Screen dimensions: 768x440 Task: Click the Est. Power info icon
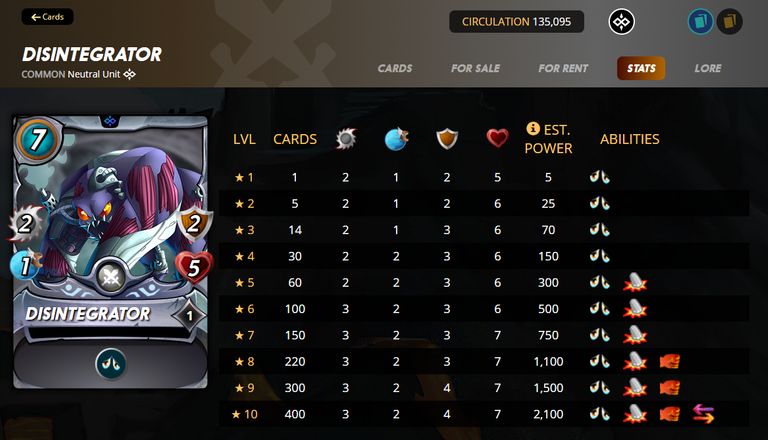(533, 129)
